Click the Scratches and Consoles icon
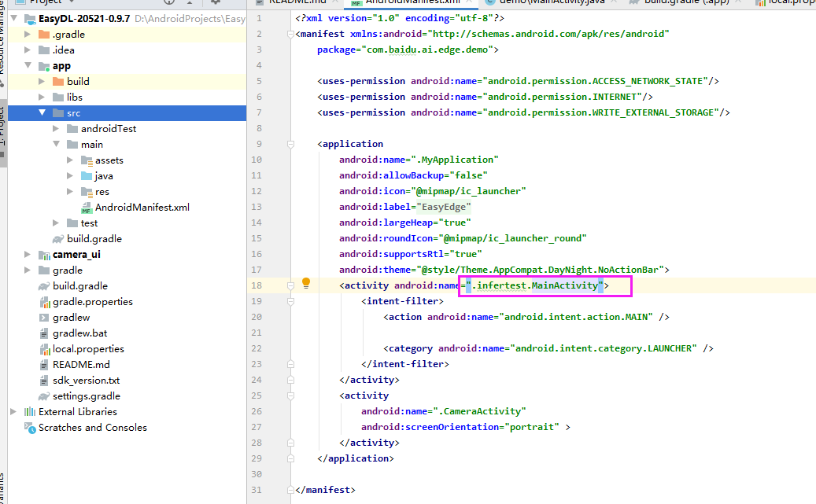Viewport: 816px width, 504px height. (30, 428)
